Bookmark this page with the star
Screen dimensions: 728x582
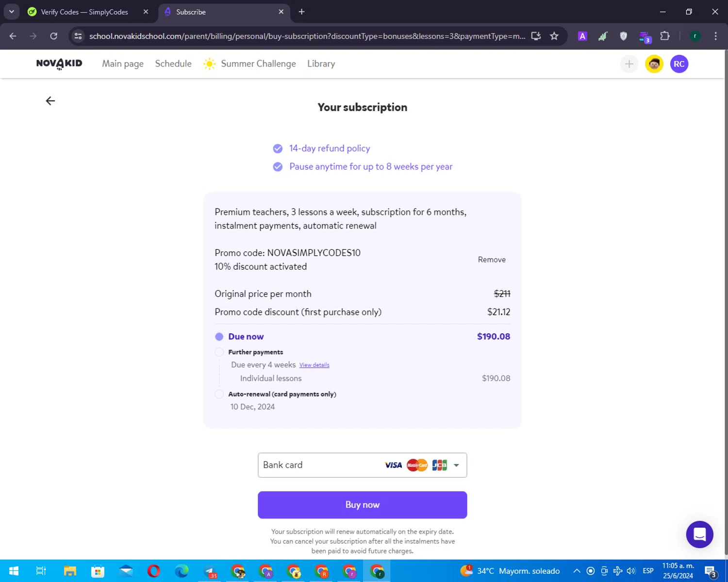(x=554, y=36)
